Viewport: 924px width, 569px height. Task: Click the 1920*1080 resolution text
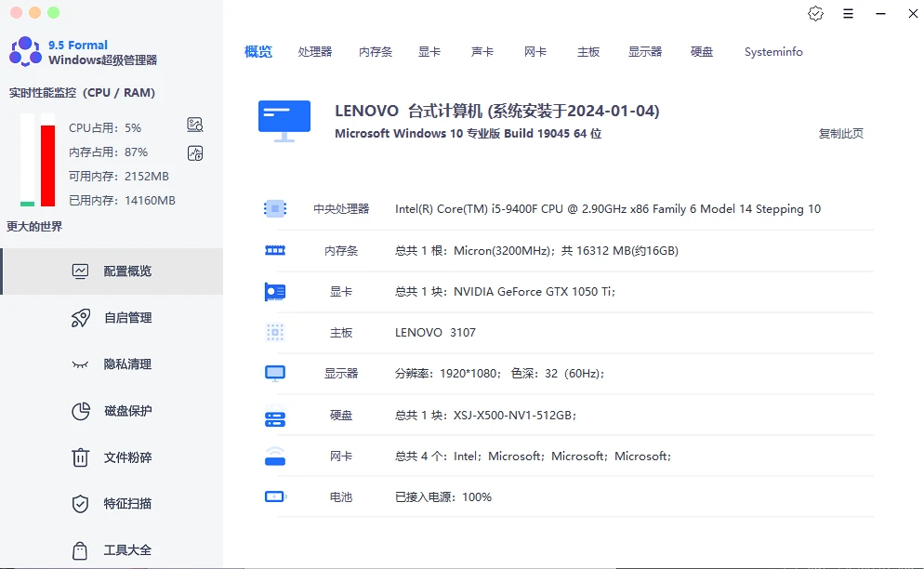pos(499,373)
